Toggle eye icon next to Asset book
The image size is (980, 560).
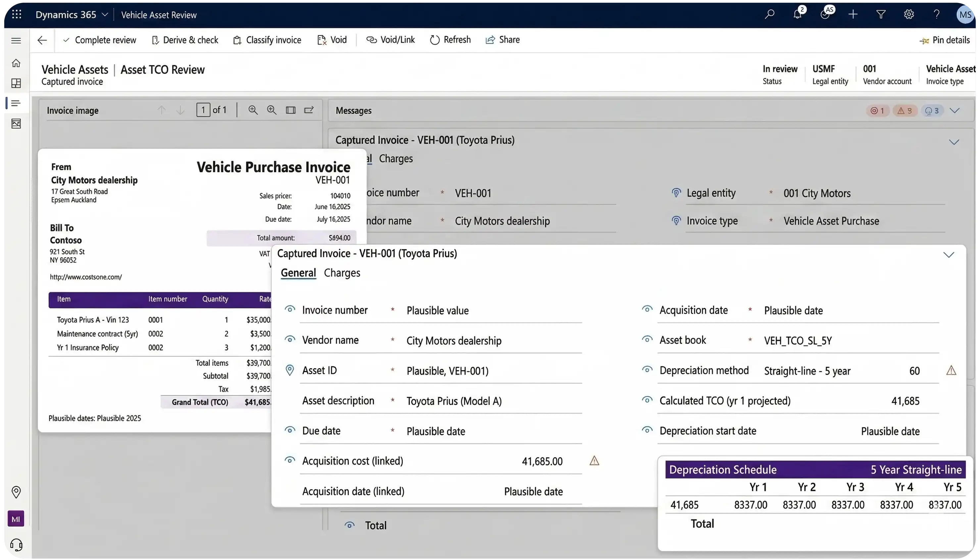pyautogui.click(x=647, y=340)
